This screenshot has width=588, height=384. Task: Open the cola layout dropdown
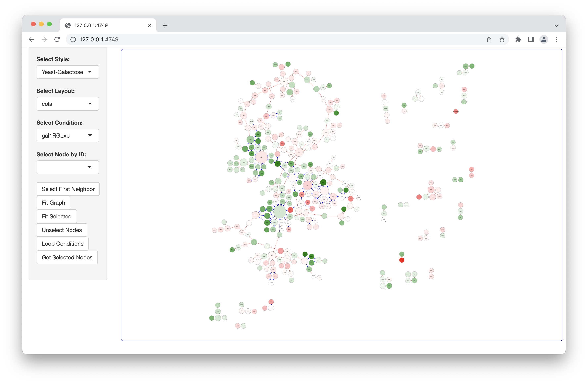point(67,104)
